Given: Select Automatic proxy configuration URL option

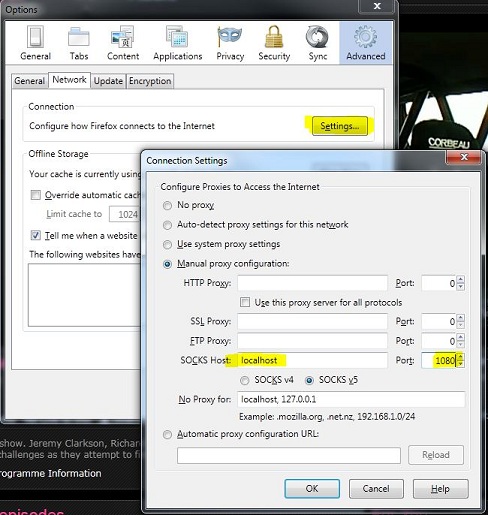Looking at the screenshot, I should click(167, 435).
